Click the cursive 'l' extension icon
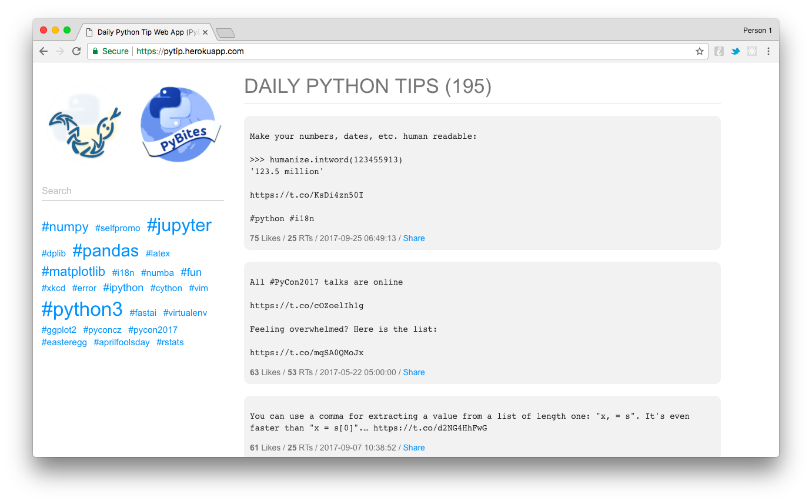Image resolution: width=812 pixels, height=504 pixels. point(719,51)
